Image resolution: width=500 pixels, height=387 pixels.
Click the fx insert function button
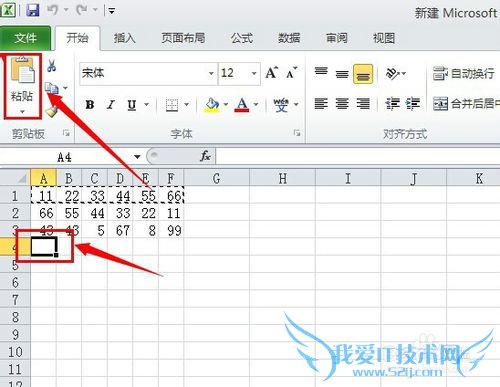coord(205,156)
